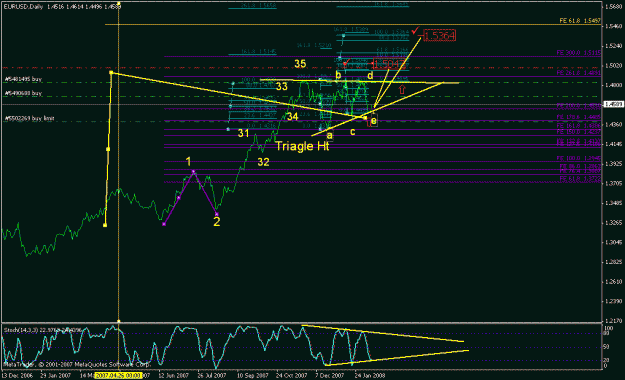Click the red 1.5364 price target label
Viewport: 625px width, 380px height.
439,36
